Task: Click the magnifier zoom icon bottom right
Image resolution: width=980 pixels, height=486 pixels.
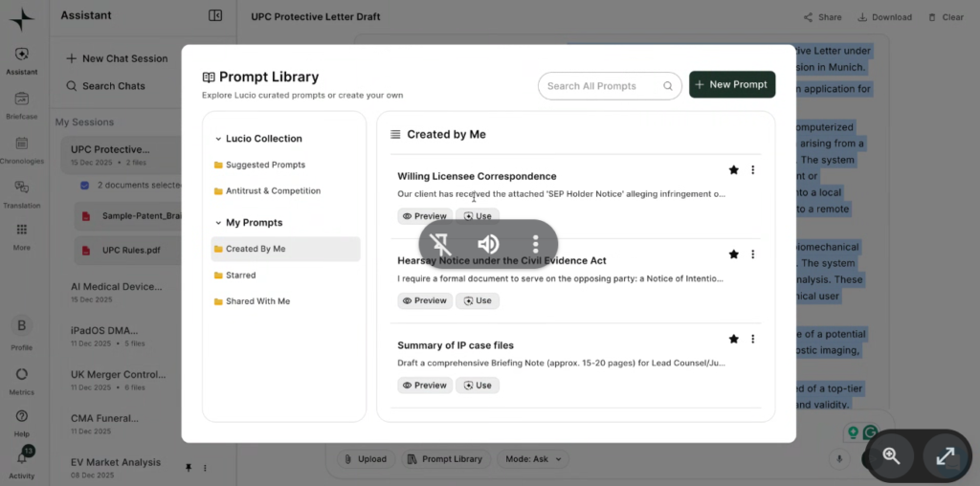Action: tap(891, 455)
